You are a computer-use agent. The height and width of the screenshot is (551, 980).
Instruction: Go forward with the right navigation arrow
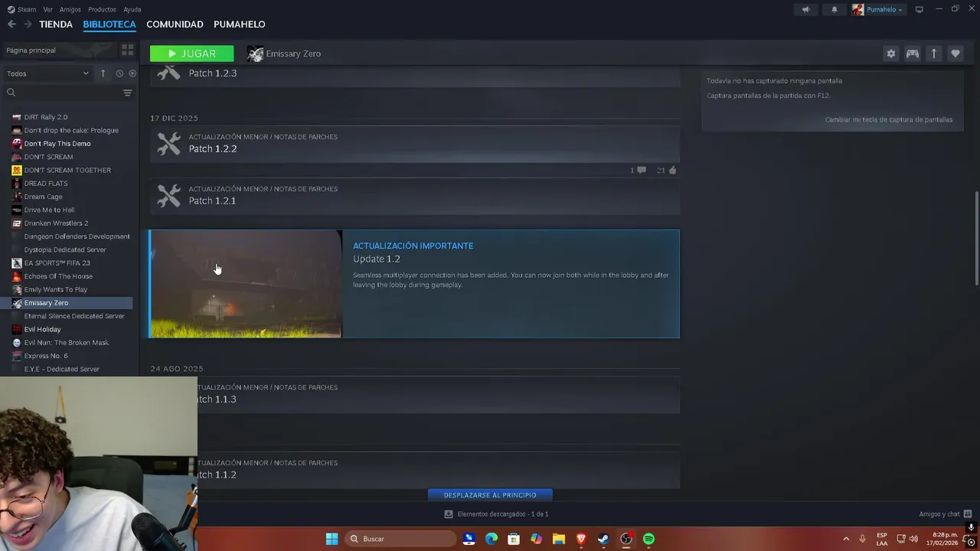(28, 24)
